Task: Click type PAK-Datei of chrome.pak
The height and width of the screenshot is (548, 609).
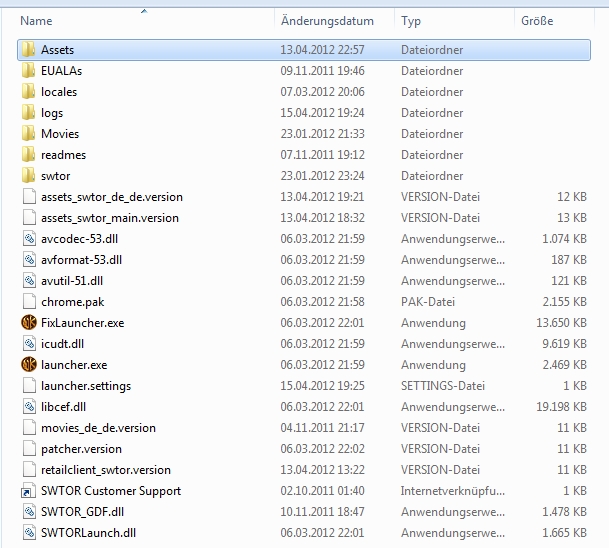Action: pyautogui.click(x=428, y=302)
